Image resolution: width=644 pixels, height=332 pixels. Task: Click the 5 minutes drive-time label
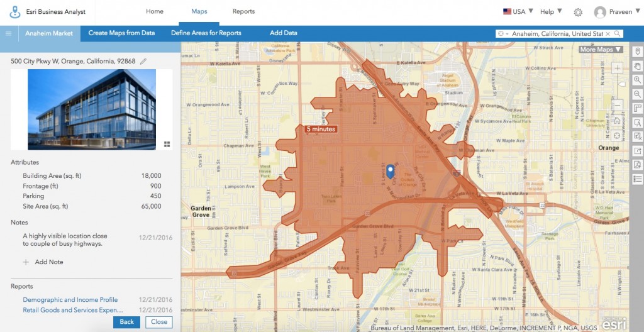coord(321,129)
